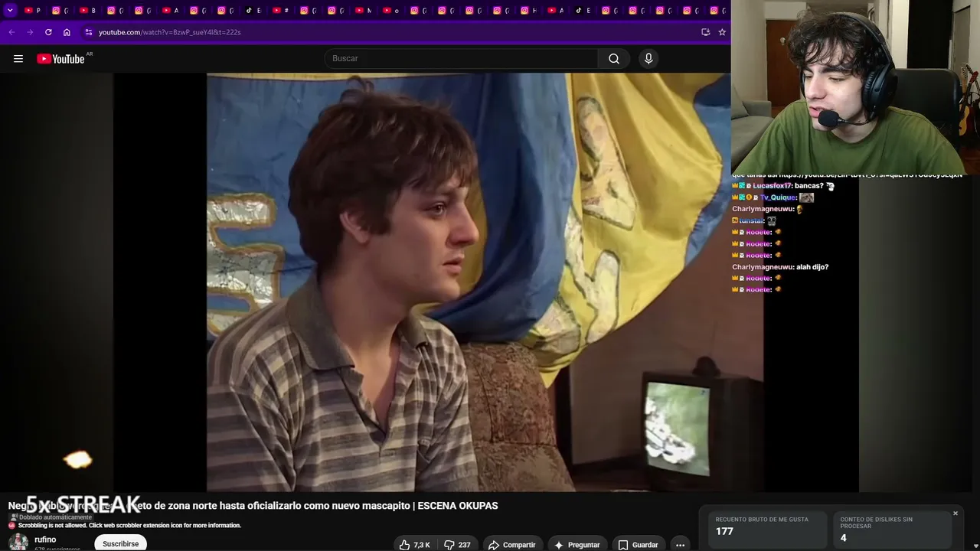Go back to the previous page
980x551 pixels.
click(x=11, y=32)
